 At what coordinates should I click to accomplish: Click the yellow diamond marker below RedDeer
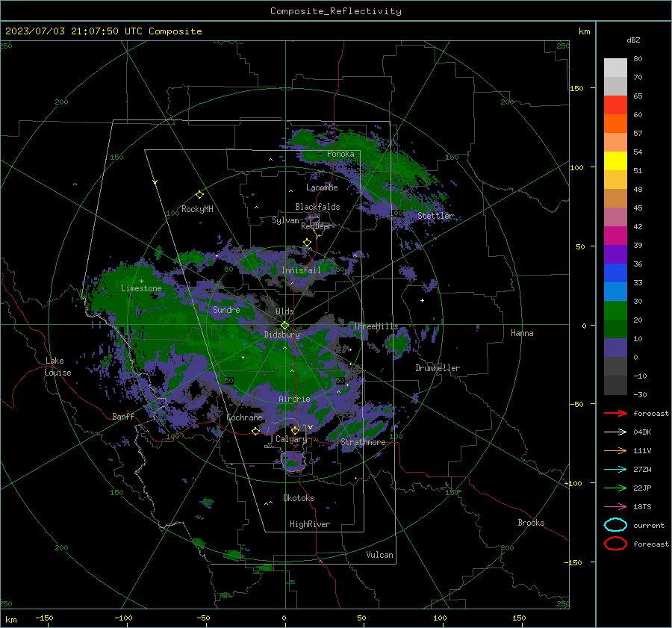click(307, 243)
